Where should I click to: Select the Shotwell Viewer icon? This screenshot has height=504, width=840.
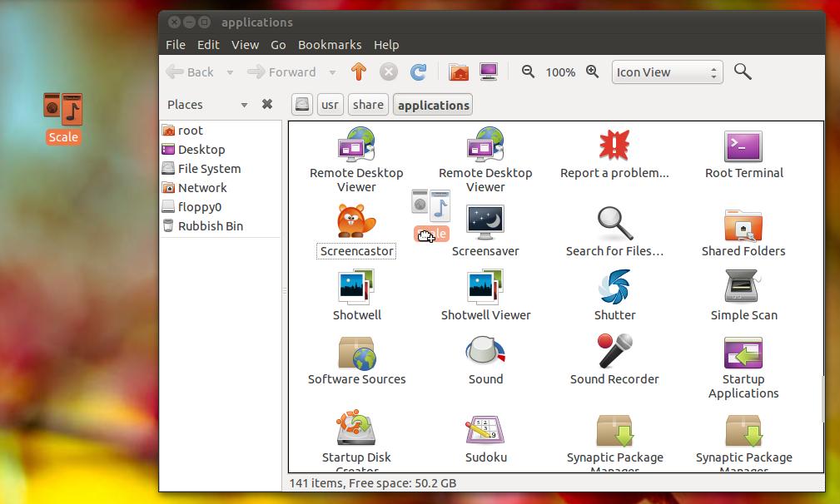[485, 287]
